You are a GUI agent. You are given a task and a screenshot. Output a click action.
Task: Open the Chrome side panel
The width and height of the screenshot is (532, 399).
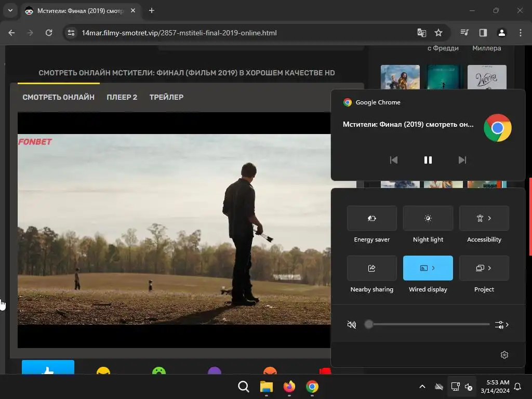[x=483, y=33]
